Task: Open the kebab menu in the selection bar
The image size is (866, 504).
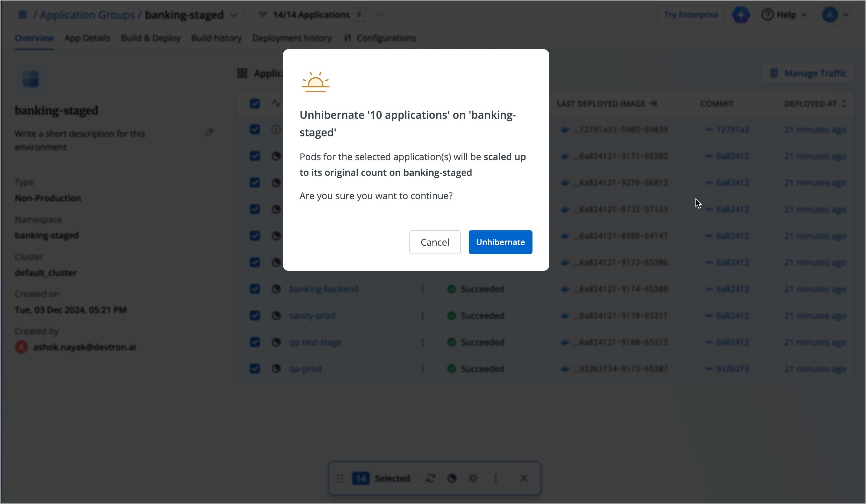Action: tap(495, 478)
